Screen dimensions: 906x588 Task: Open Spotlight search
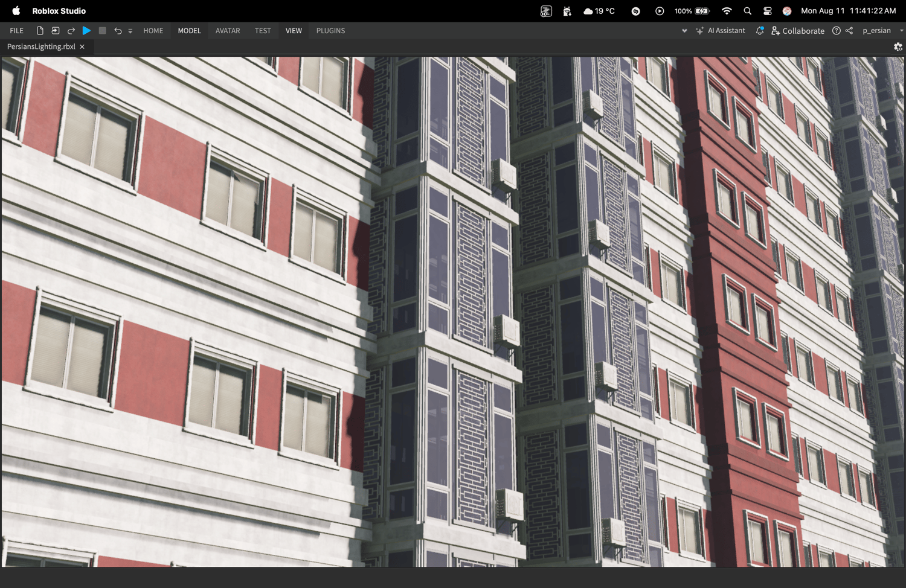(x=748, y=11)
